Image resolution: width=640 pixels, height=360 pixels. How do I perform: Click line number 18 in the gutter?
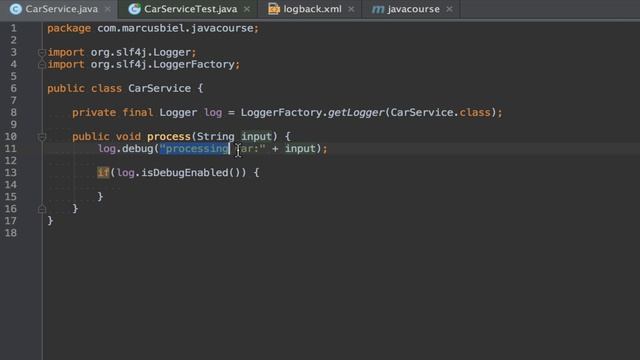[x=11, y=233]
